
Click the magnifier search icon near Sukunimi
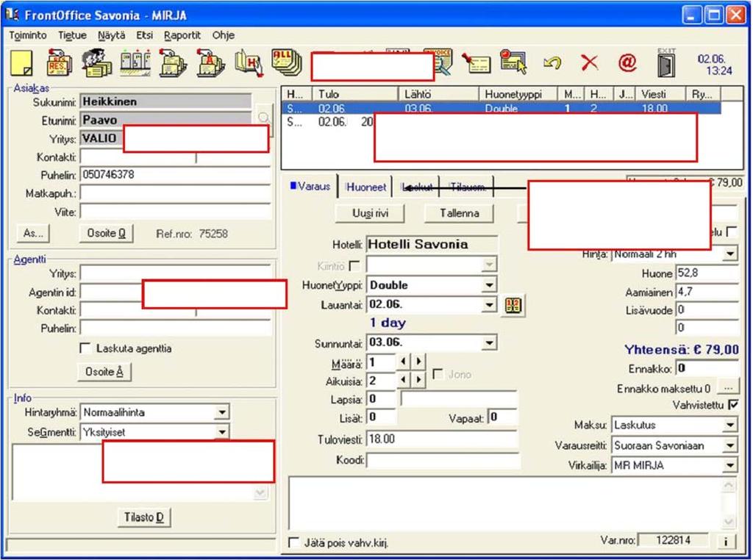[x=264, y=117]
